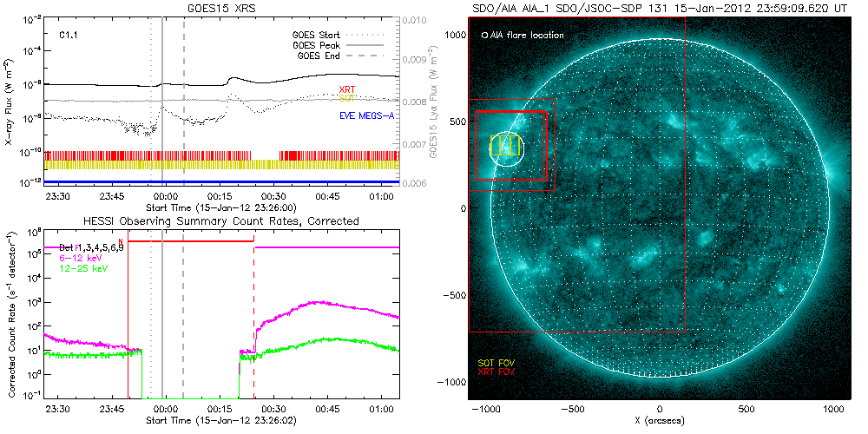
Task: Click the yellow SOT field-of-view box on the Sun
Action: point(504,145)
